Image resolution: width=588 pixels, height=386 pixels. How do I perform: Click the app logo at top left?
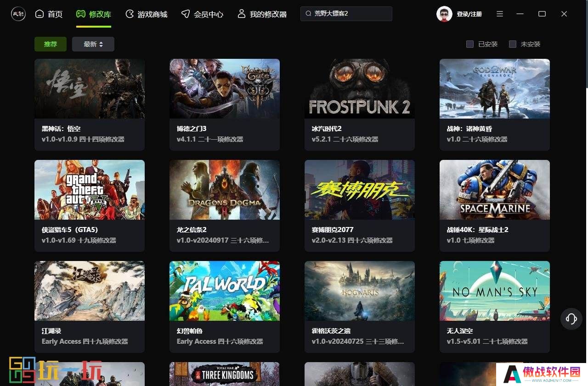(x=18, y=14)
